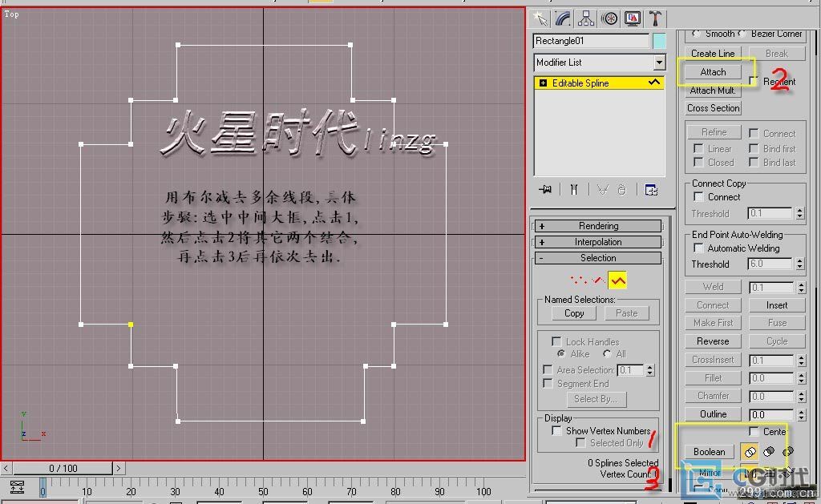Viewport: 821px width, 504px height.
Task: Click the Boolean button
Action: point(710,451)
